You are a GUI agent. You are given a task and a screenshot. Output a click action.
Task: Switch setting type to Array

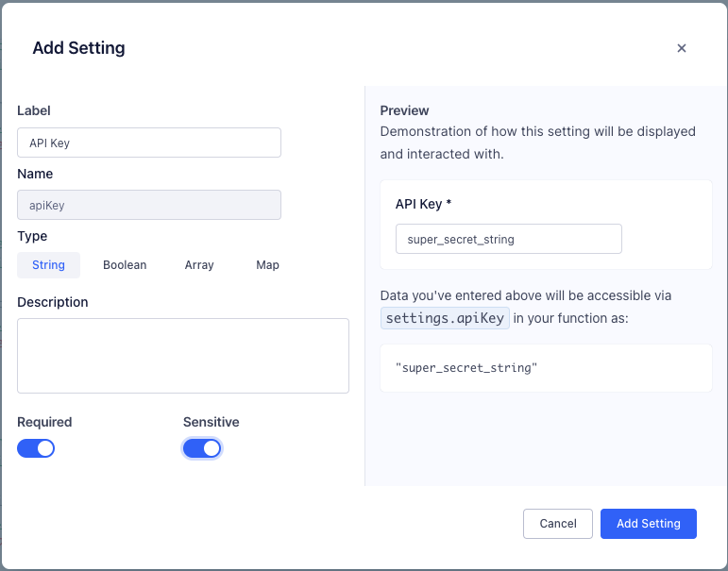click(x=199, y=265)
